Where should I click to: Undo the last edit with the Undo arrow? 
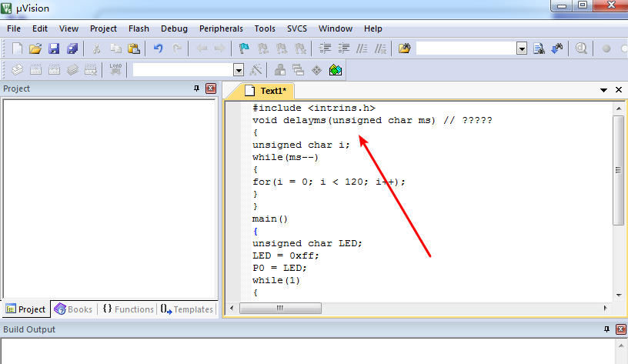coord(159,48)
